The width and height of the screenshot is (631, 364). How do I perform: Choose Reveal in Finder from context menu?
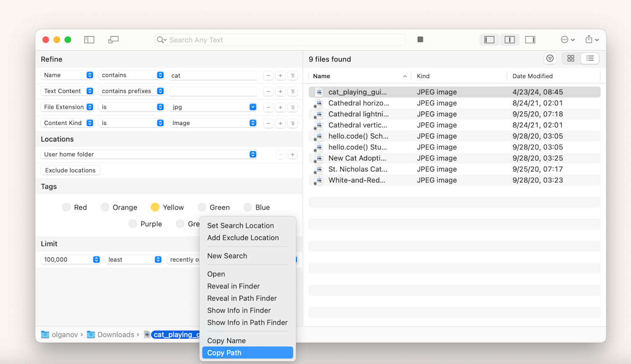point(234,286)
